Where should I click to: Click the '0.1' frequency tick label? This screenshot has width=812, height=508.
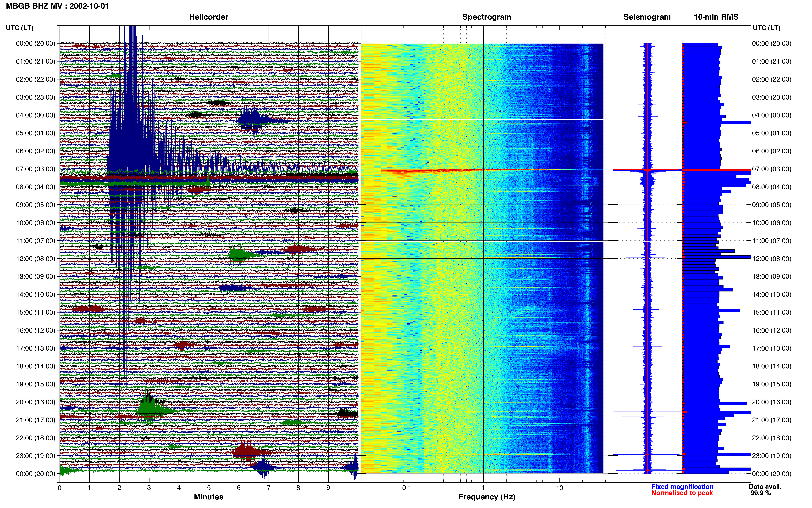pyautogui.click(x=407, y=487)
